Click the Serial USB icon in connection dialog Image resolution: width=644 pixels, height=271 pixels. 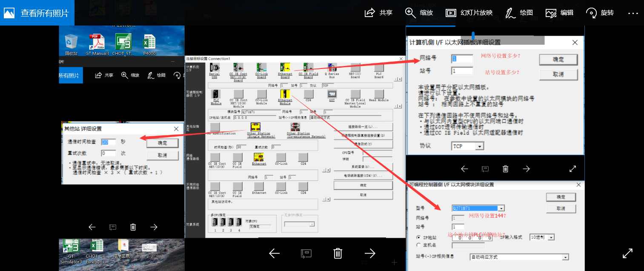(x=215, y=68)
